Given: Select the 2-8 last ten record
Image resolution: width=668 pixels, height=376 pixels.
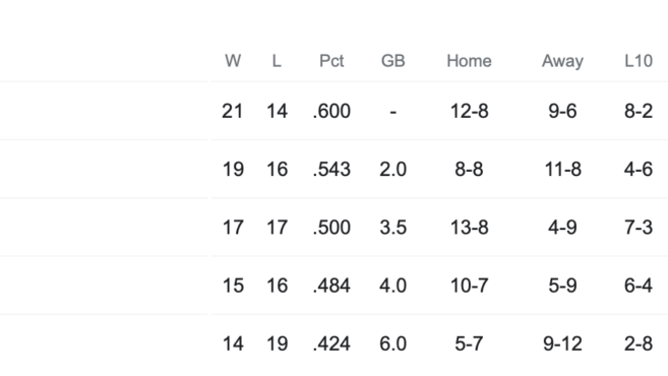Looking at the screenshot, I should click(638, 344).
